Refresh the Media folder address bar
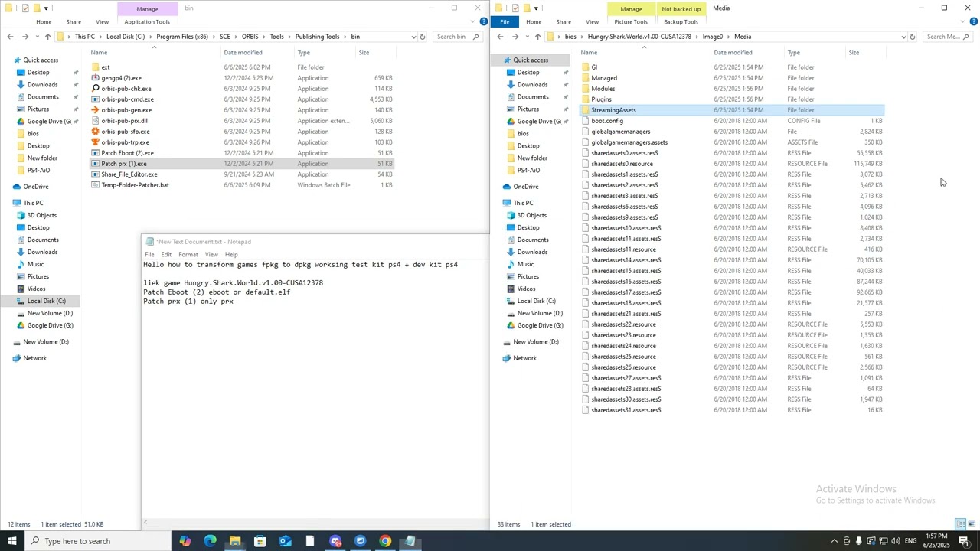 pos(912,37)
